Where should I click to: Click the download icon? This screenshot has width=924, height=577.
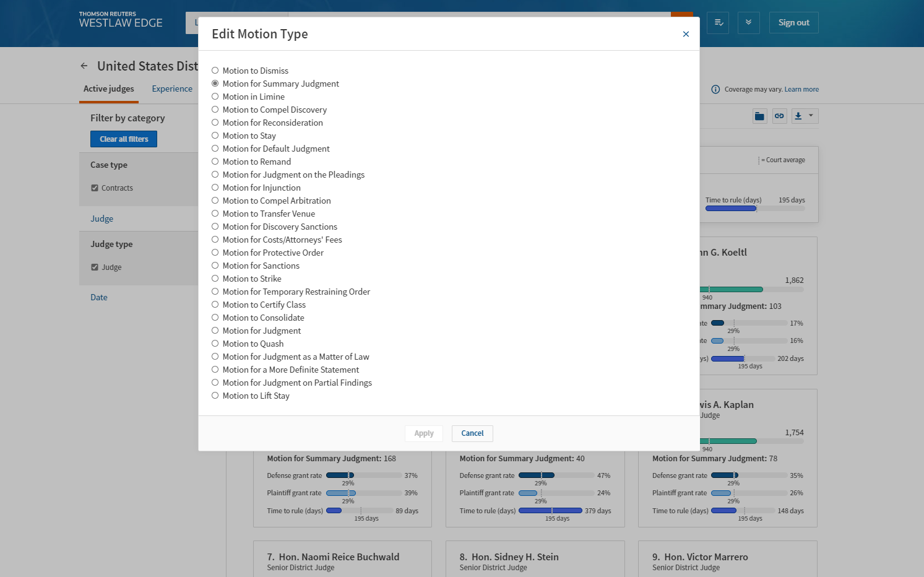coord(798,116)
